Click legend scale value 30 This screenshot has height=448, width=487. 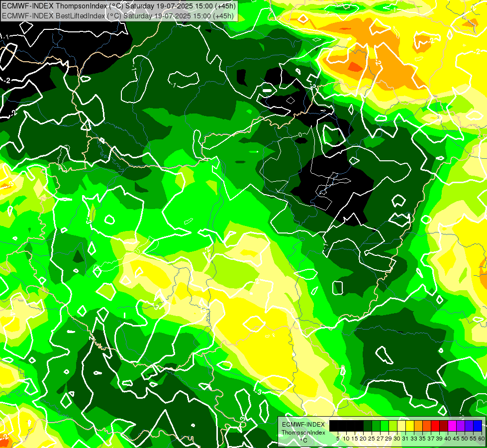coord(397,439)
